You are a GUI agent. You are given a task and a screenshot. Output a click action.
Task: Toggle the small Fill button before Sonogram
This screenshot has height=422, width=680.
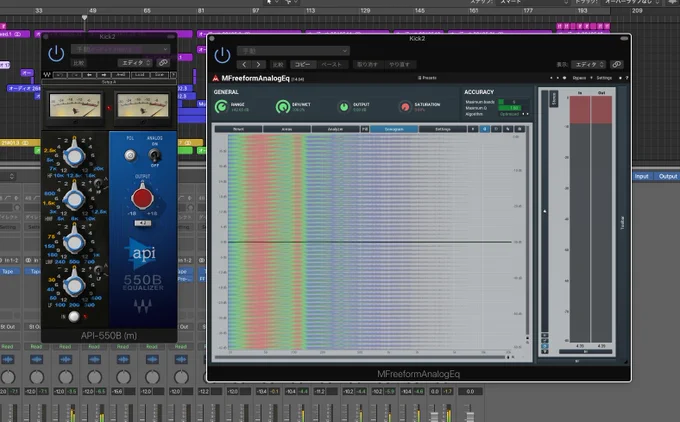coord(365,129)
